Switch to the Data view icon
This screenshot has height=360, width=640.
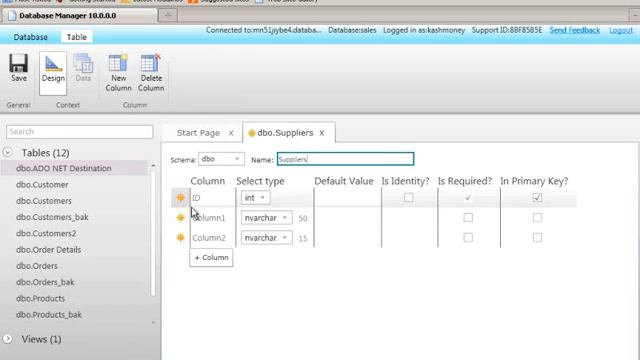(83, 64)
